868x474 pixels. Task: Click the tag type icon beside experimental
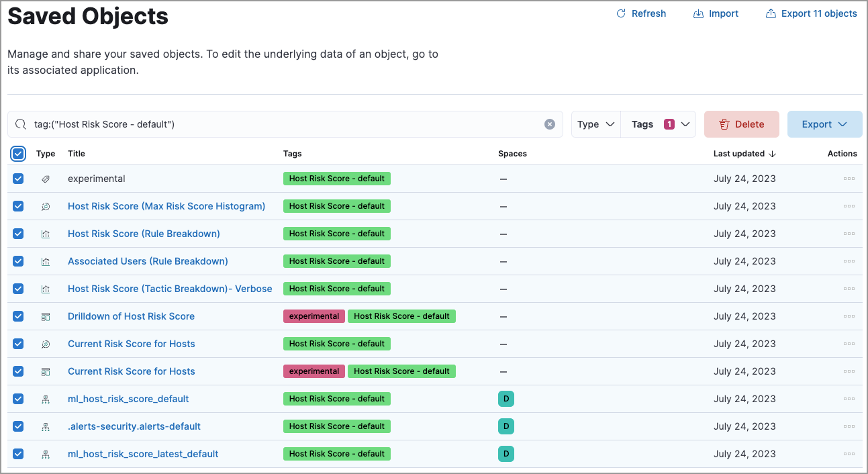[x=45, y=179]
